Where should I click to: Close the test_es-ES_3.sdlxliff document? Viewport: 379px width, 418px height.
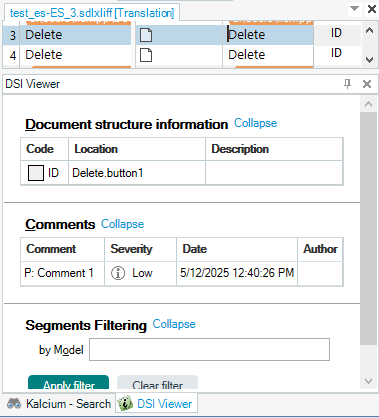[x=372, y=9]
